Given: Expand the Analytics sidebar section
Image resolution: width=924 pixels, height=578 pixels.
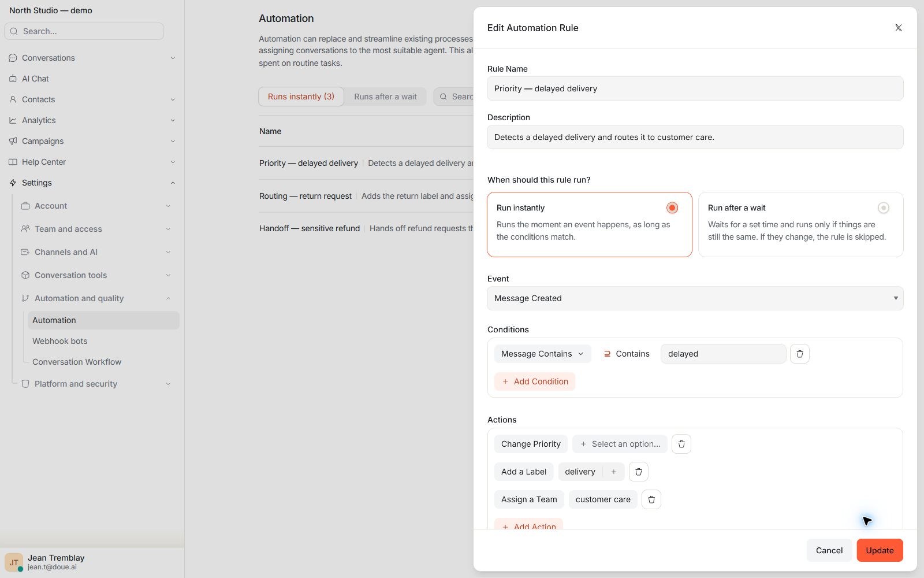Looking at the screenshot, I should 173,120.
